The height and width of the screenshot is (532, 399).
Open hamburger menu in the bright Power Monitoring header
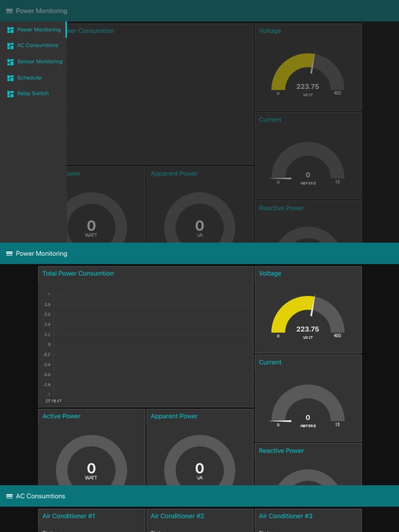[x=9, y=254]
